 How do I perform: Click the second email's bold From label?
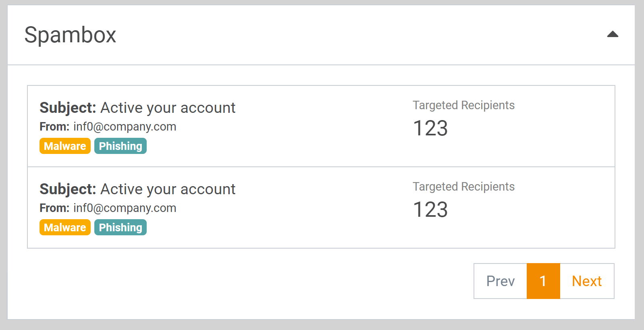(x=54, y=208)
